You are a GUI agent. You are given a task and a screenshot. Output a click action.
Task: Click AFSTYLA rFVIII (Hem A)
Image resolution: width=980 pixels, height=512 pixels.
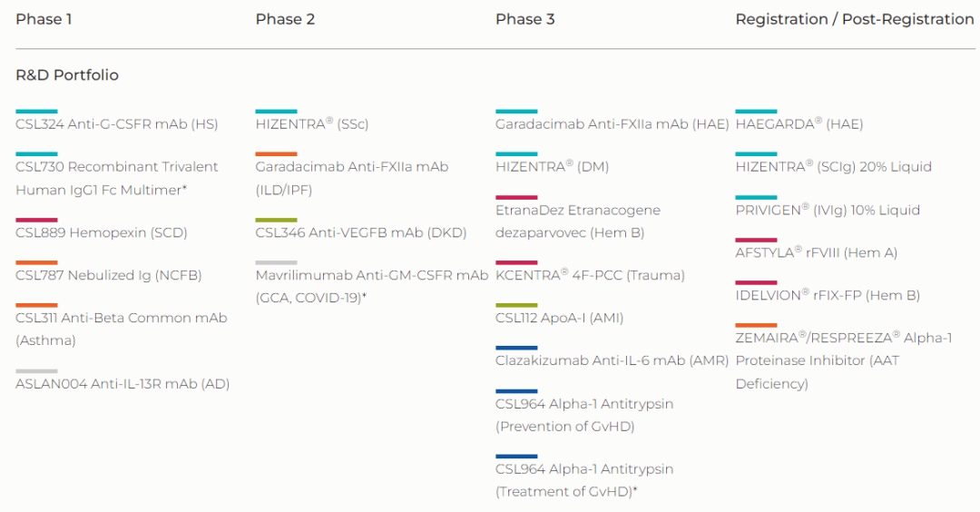pyautogui.click(x=817, y=252)
